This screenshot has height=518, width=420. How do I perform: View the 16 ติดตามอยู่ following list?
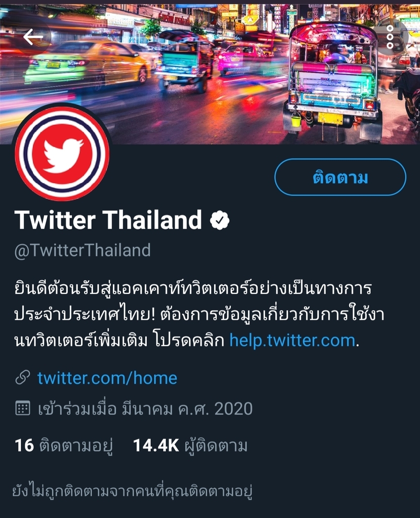point(64,445)
